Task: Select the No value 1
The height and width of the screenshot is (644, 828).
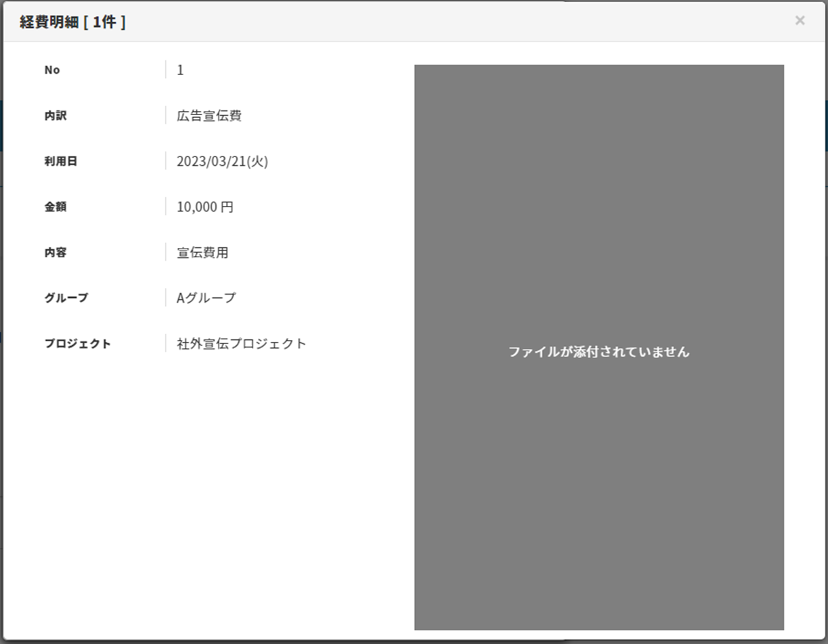Action: pyautogui.click(x=180, y=70)
